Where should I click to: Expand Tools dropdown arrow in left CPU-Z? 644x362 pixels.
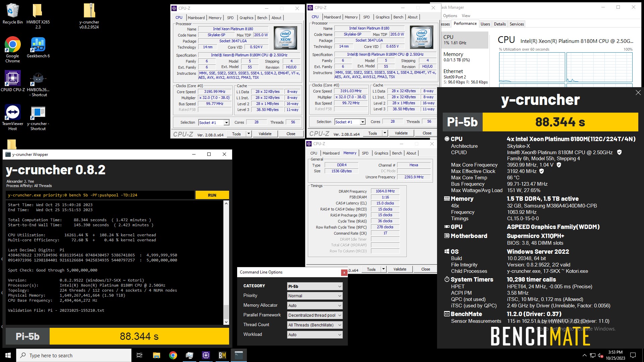point(249,134)
